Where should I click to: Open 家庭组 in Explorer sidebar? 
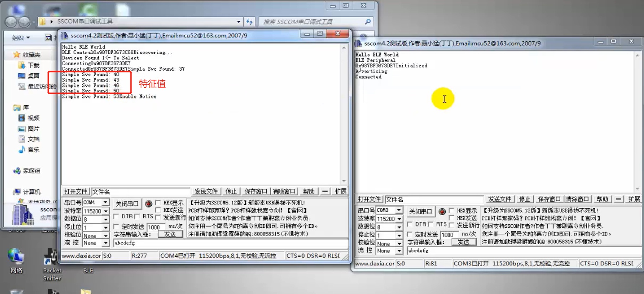(x=27, y=171)
